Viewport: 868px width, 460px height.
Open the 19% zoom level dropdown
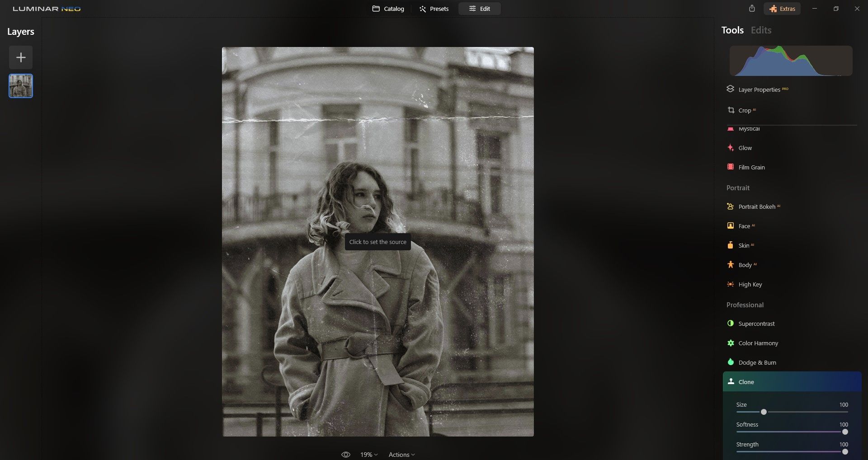coord(369,455)
